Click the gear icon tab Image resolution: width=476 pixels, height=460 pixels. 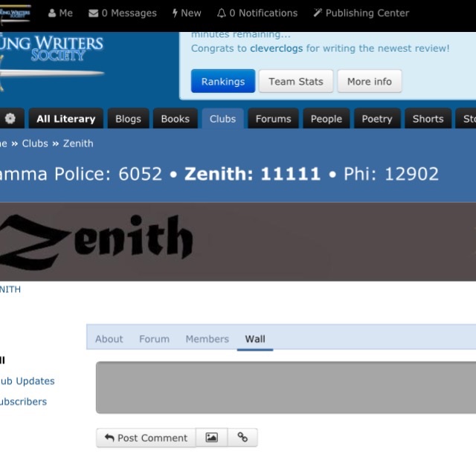(10, 119)
